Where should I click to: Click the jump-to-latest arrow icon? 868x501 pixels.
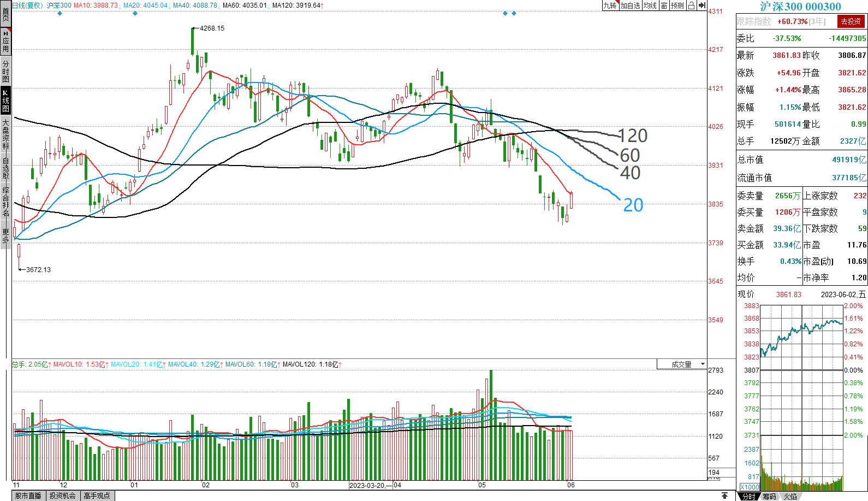[702, 5]
